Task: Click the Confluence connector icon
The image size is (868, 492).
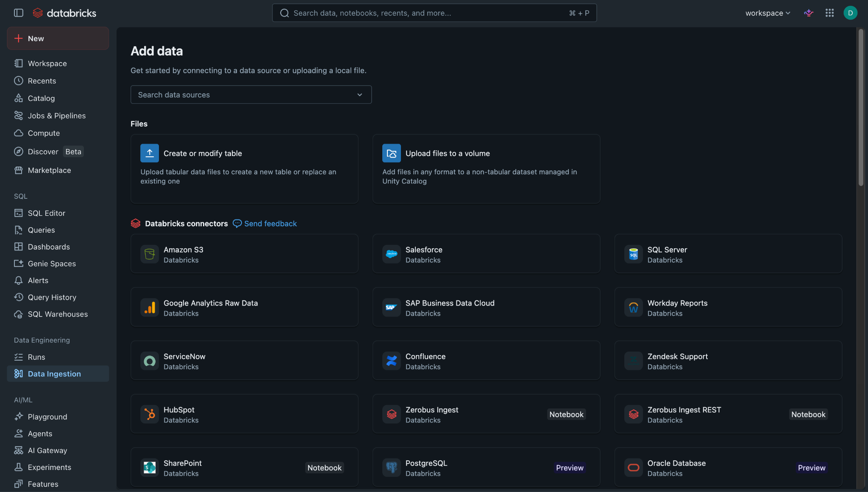Action: point(392,361)
